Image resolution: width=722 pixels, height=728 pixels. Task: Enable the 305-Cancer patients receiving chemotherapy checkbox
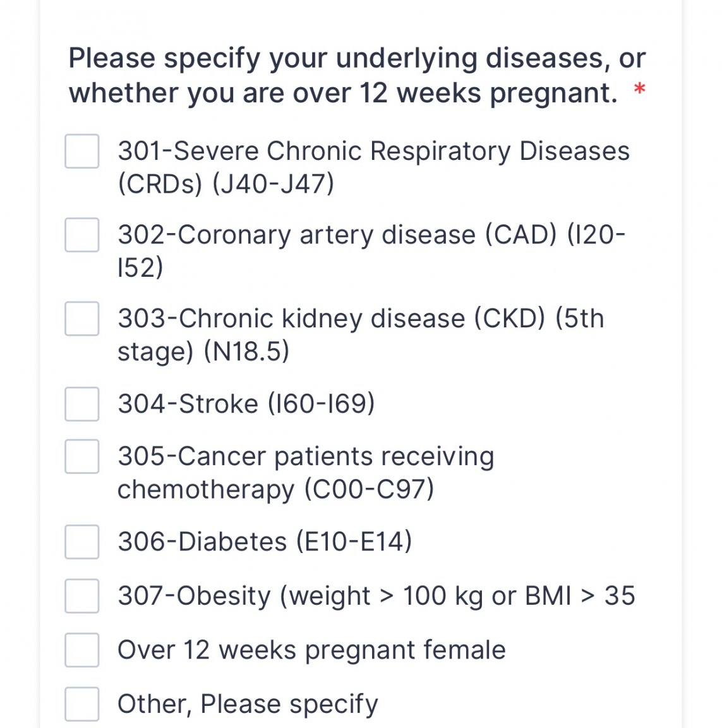81,456
